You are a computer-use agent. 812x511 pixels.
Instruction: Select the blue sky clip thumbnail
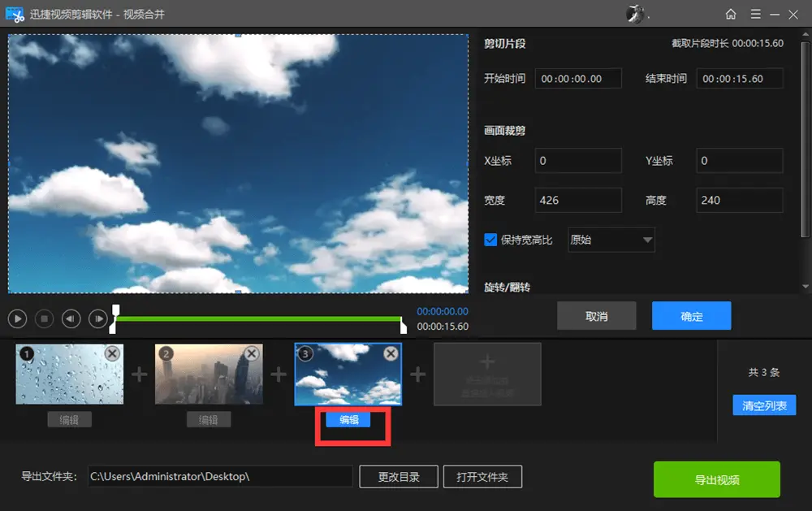pyautogui.click(x=348, y=375)
